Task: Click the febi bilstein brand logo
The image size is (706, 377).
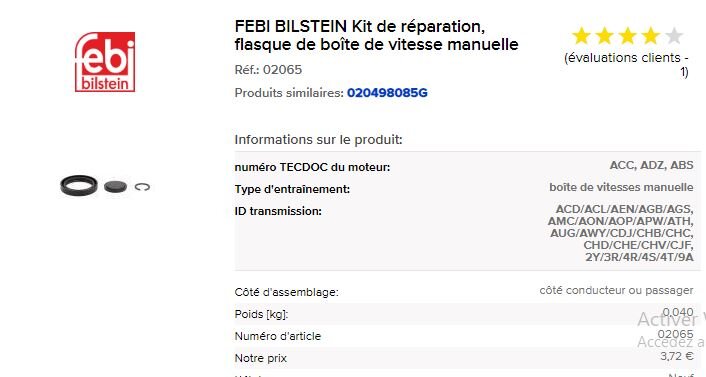Action: [x=105, y=62]
